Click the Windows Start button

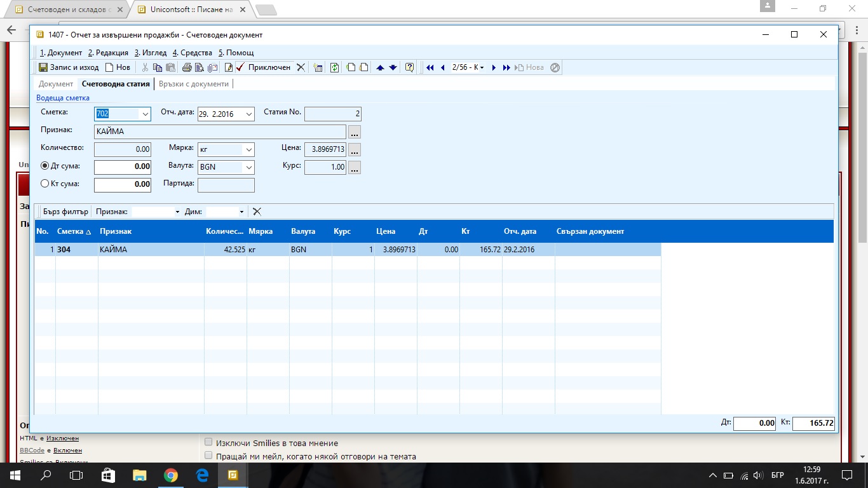click(x=15, y=475)
